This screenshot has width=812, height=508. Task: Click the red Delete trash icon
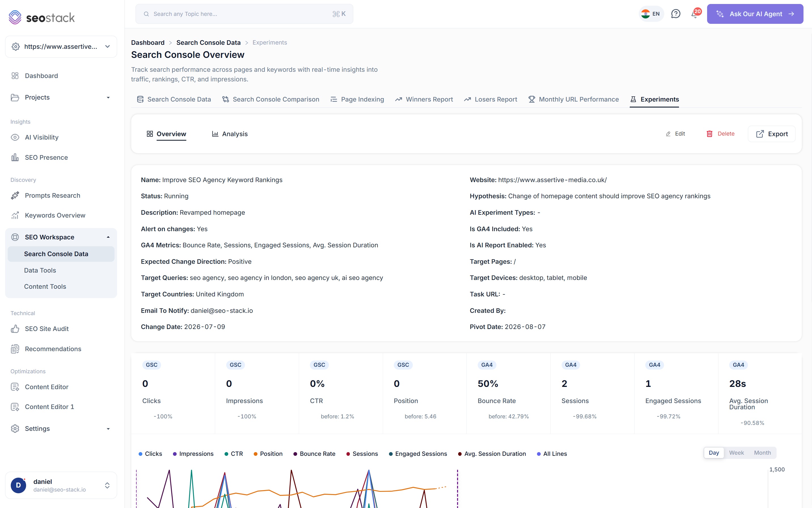click(x=710, y=134)
